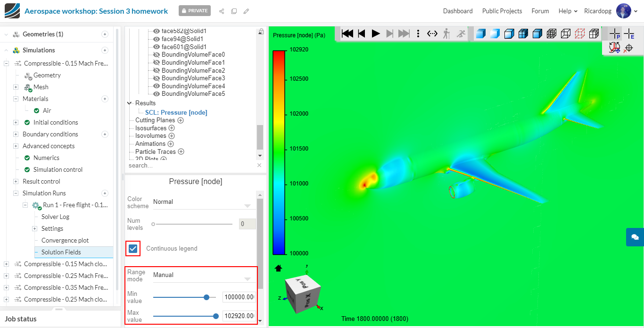Image resolution: width=644 pixels, height=328 pixels.
Task: Select the light smooth-shaded cube render mode
Action: 495,34
